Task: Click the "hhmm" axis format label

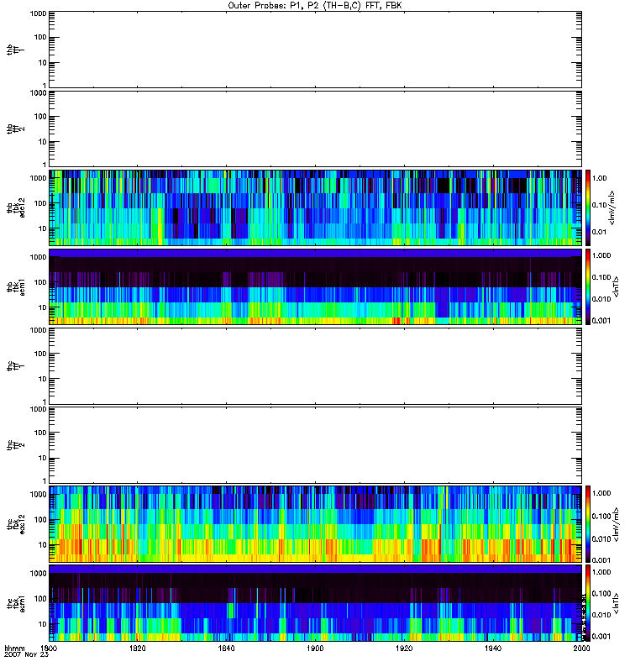Action: click(x=14, y=648)
